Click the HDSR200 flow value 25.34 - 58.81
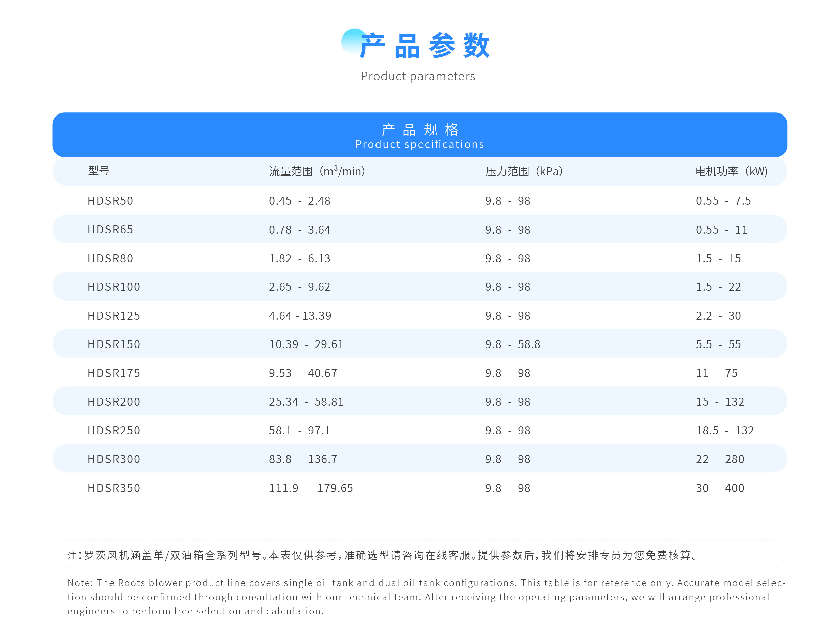Image resolution: width=840 pixels, height=644 pixels. click(x=306, y=402)
